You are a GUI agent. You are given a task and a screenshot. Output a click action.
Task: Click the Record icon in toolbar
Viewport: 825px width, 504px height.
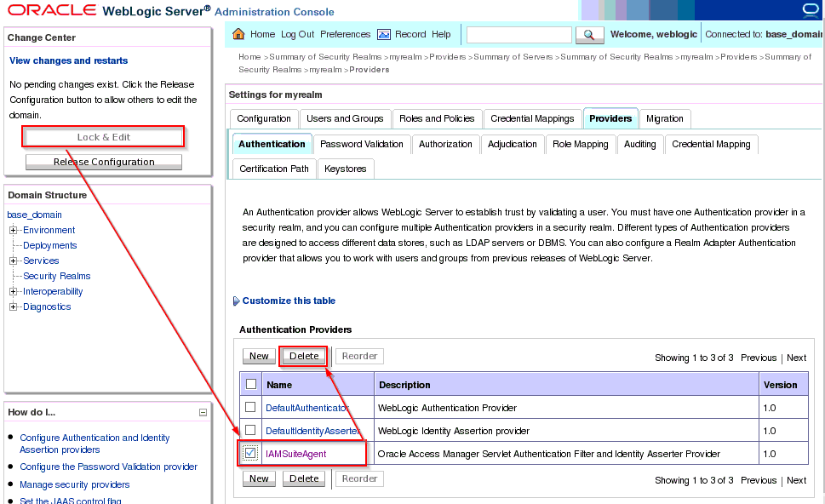point(384,35)
